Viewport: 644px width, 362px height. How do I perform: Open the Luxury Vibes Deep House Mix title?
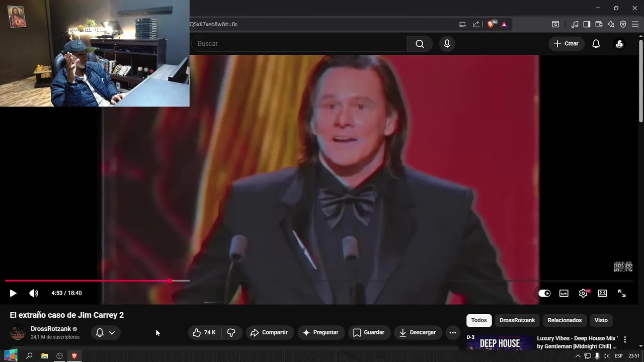(577, 342)
